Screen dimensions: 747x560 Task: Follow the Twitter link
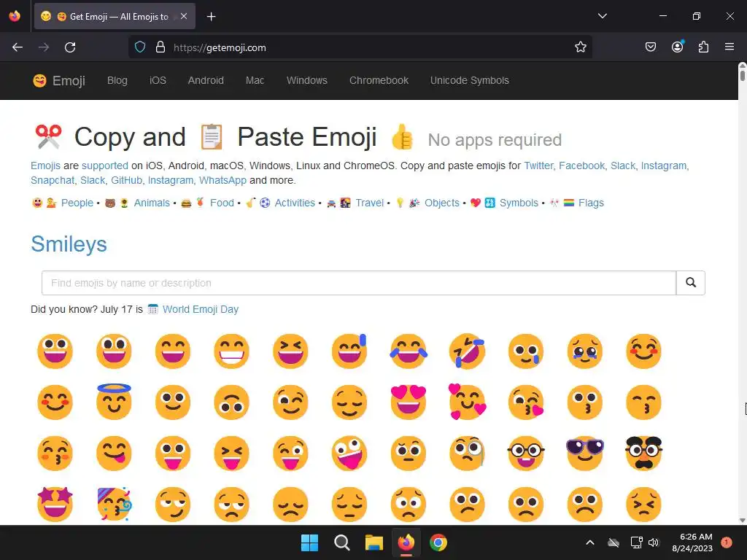point(539,166)
